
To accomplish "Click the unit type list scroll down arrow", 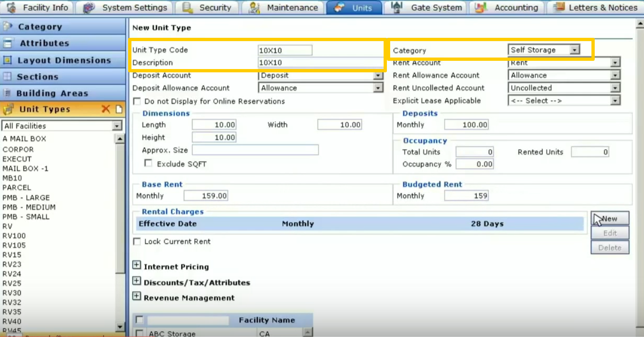I will 120,327.
